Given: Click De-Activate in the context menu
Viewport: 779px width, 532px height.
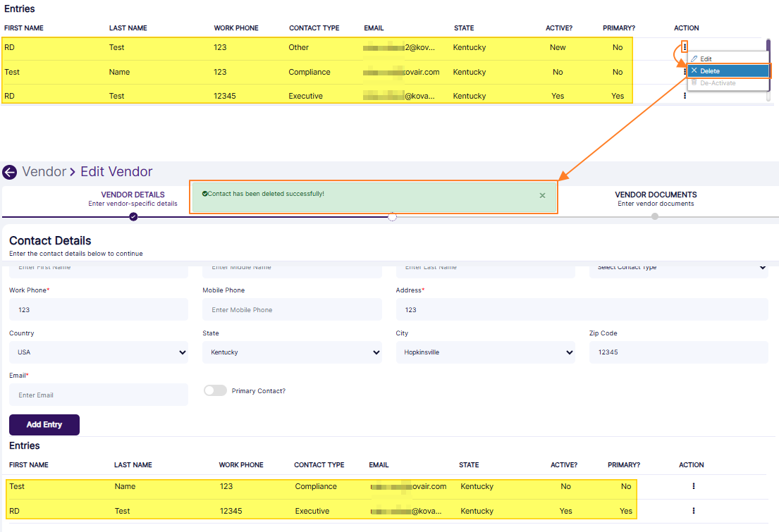Looking at the screenshot, I should (x=717, y=83).
